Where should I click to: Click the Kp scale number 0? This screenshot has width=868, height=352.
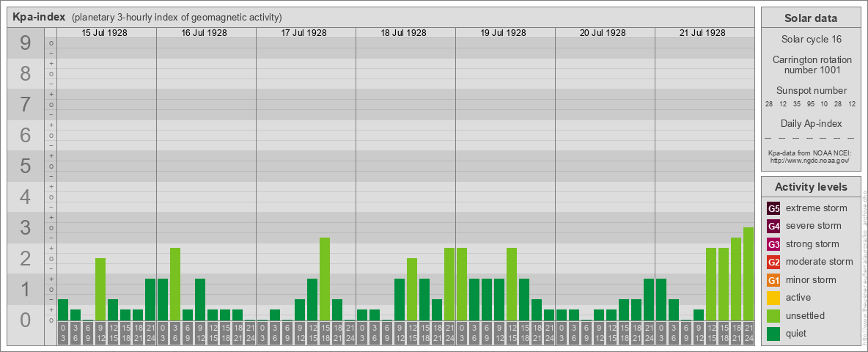[26, 320]
